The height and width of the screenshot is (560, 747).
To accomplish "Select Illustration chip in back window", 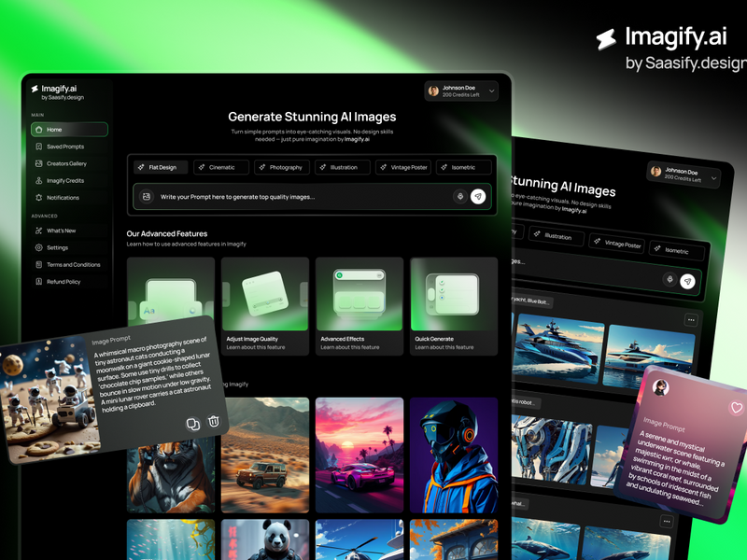I will pos(556,236).
